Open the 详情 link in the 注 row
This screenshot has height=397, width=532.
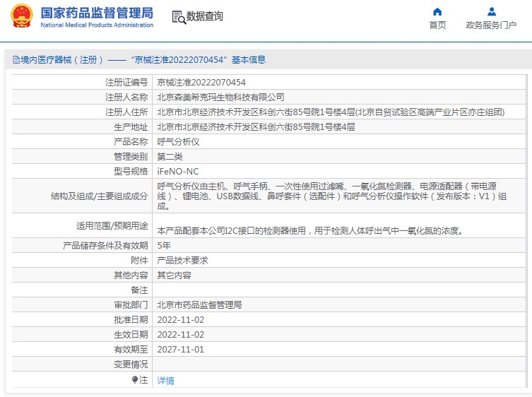(x=165, y=380)
